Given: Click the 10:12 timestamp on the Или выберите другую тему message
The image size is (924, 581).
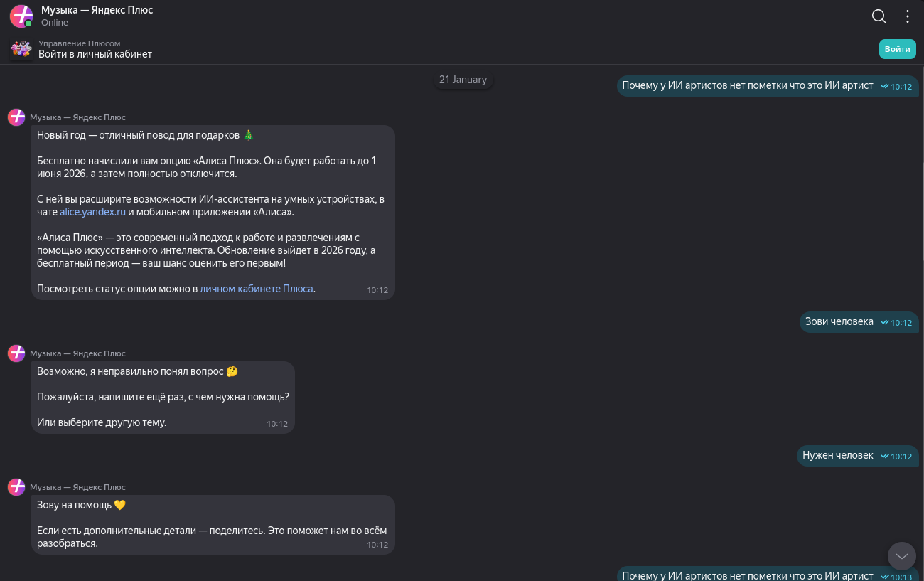Looking at the screenshot, I should pos(277,424).
